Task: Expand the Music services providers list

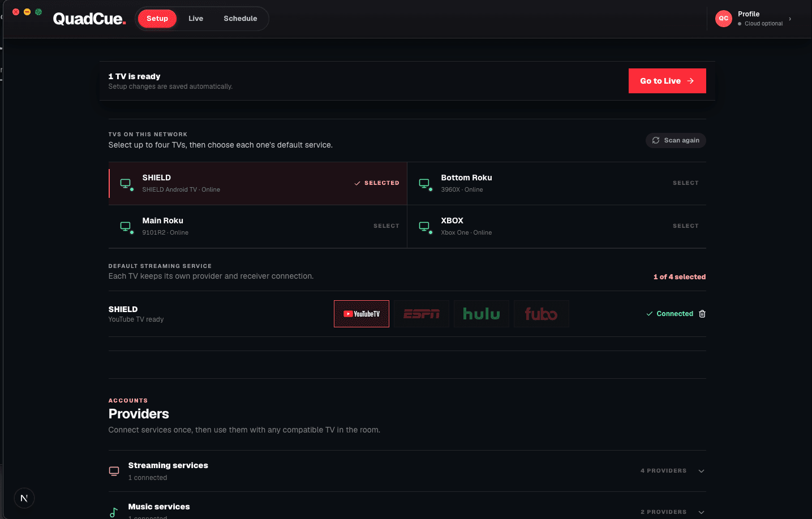Action: coord(702,512)
